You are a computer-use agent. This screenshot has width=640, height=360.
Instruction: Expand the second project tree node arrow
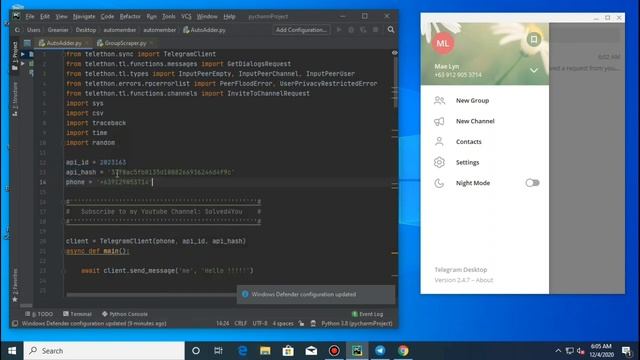coord(23,64)
